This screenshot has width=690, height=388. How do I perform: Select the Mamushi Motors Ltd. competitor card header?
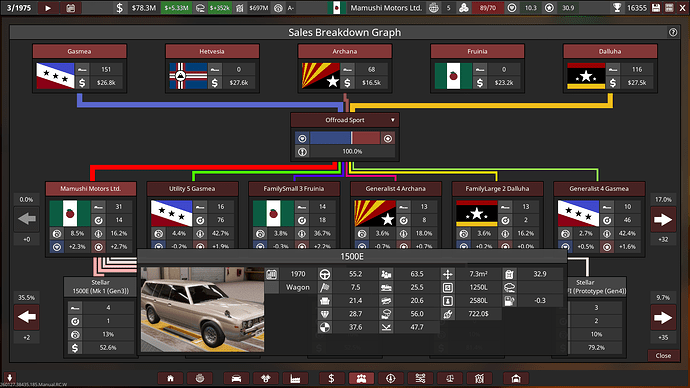(x=91, y=189)
